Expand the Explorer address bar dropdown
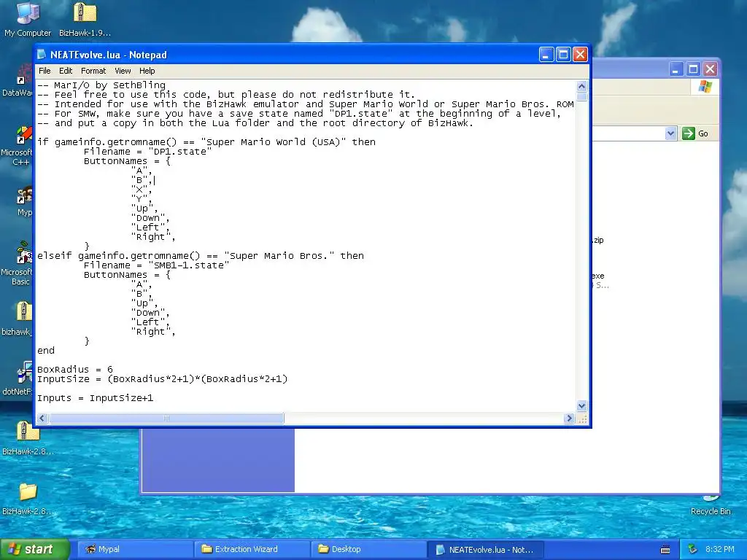 pyautogui.click(x=671, y=133)
